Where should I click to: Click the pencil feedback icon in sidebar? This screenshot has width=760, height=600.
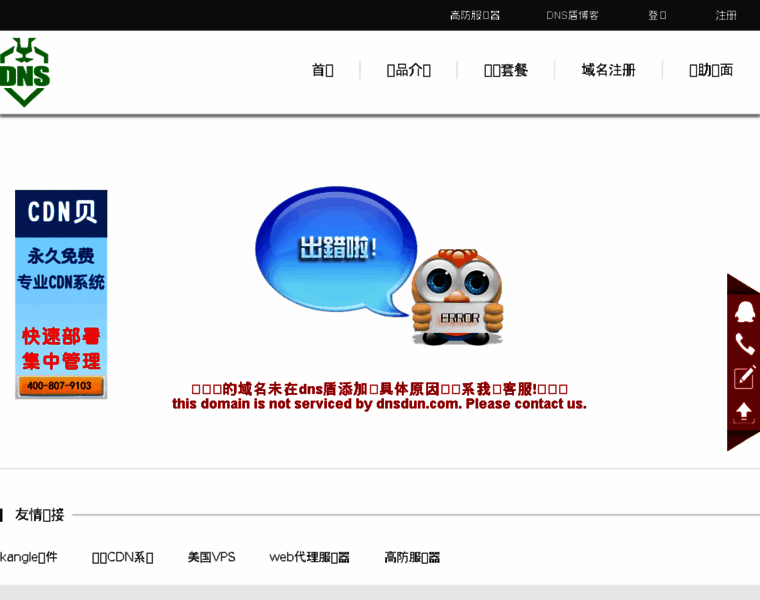coord(744,377)
